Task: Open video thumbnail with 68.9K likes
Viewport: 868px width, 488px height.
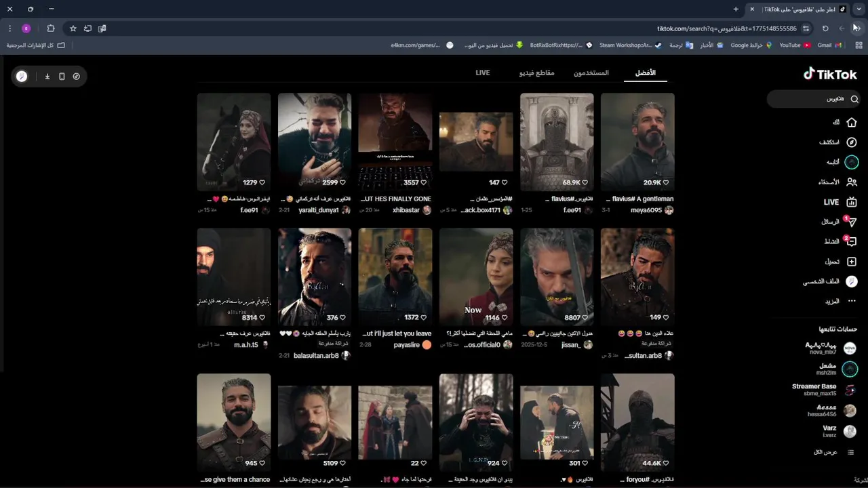Action: [557, 142]
